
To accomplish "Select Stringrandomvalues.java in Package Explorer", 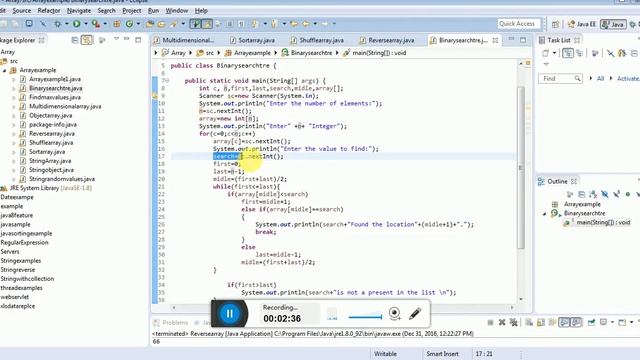I will 62,179.
